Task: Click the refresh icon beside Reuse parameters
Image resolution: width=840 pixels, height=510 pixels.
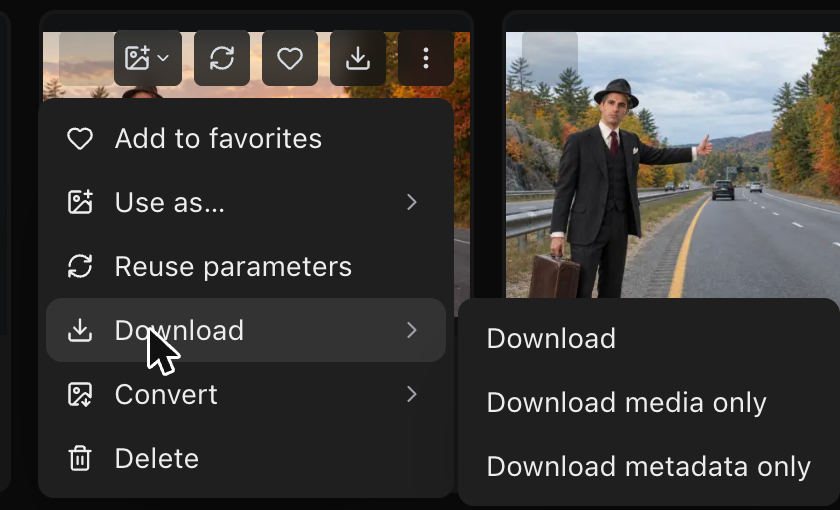Action: 80,266
